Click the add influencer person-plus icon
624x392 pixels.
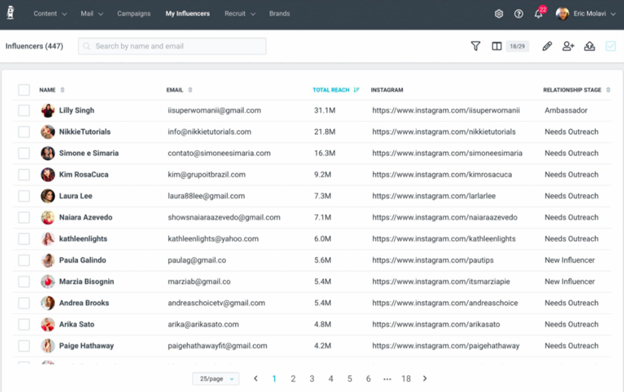click(568, 46)
